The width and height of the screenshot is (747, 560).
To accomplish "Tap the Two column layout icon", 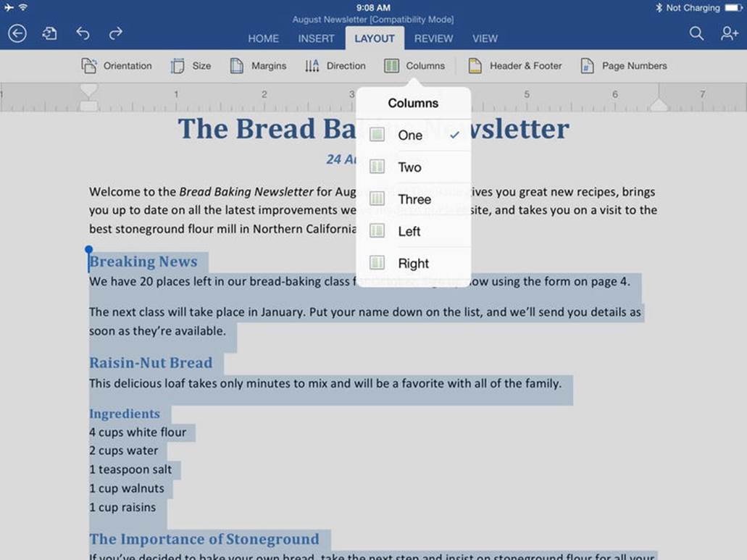I will [377, 167].
